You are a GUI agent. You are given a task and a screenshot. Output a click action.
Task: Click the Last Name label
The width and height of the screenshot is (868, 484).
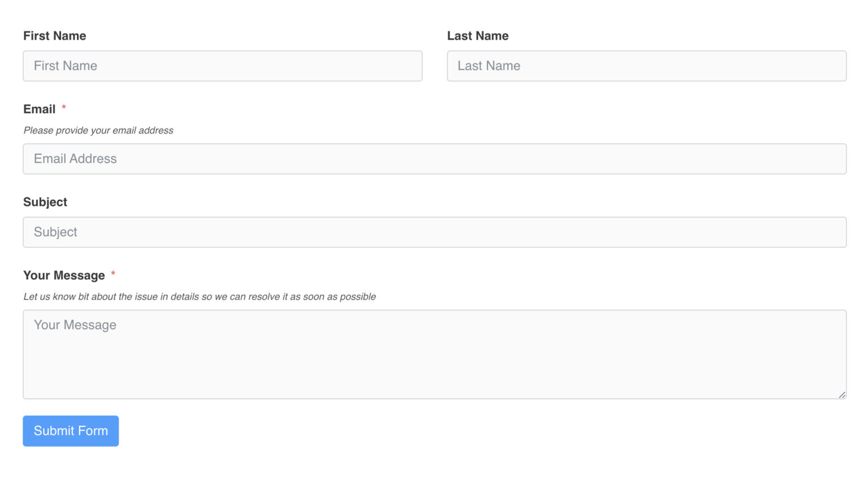point(478,36)
